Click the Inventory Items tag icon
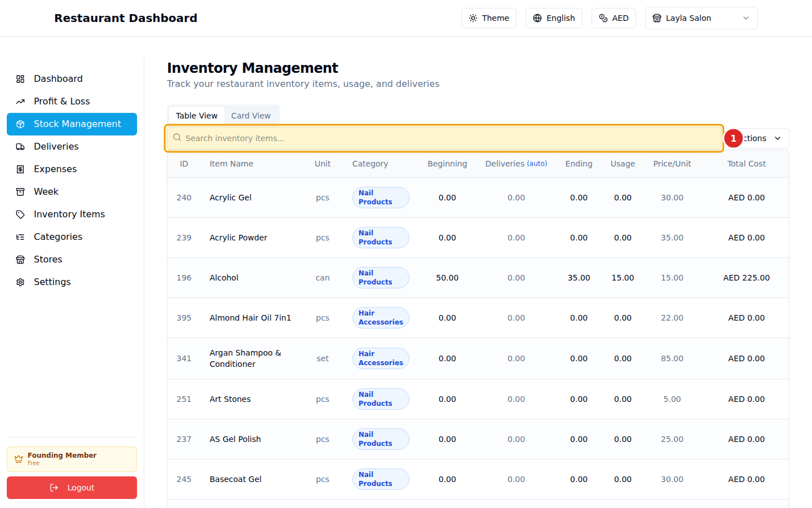 pos(20,214)
